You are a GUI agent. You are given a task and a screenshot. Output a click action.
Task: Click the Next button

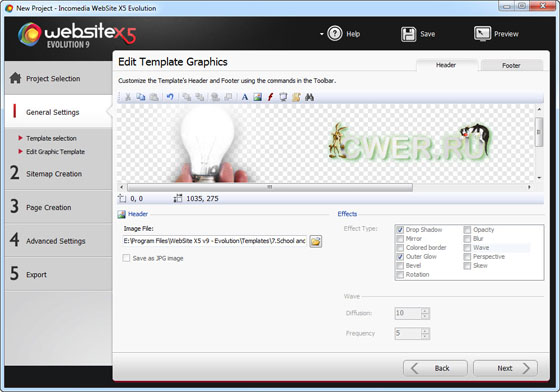pyautogui.click(x=505, y=368)
